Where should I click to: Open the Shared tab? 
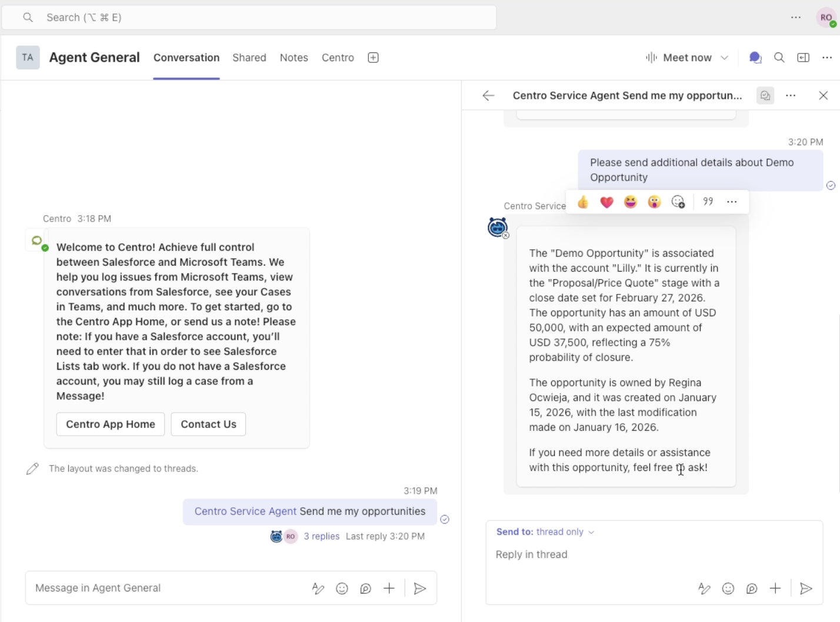249,58
